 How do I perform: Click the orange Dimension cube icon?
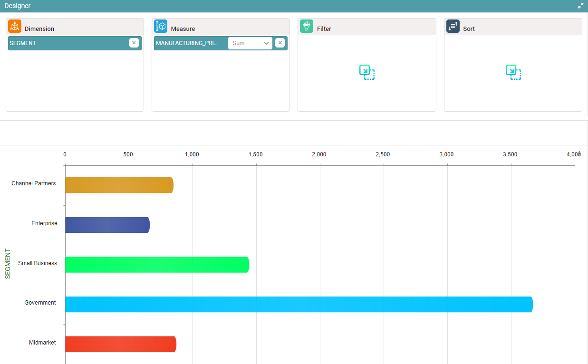tap(15, 27)
